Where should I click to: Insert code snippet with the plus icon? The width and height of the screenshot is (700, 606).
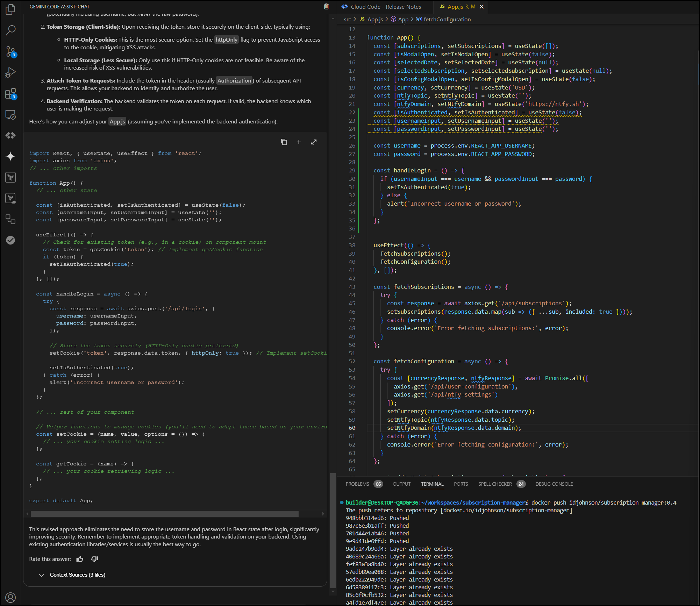point(299,142)
